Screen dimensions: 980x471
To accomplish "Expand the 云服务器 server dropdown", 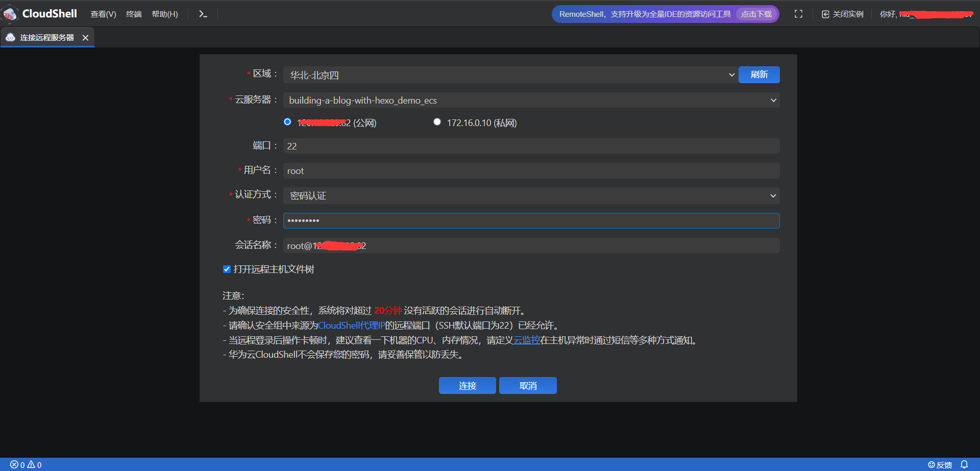I will tap(773, 100).
